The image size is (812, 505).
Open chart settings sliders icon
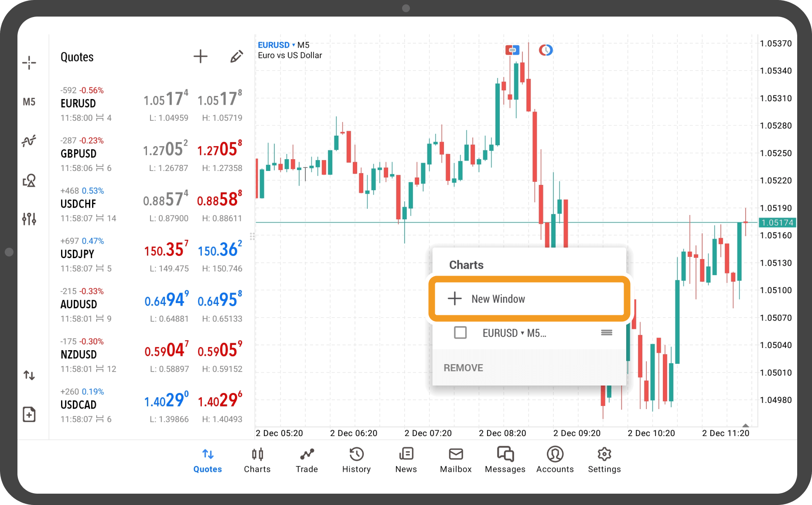click(x=29, y=218)
